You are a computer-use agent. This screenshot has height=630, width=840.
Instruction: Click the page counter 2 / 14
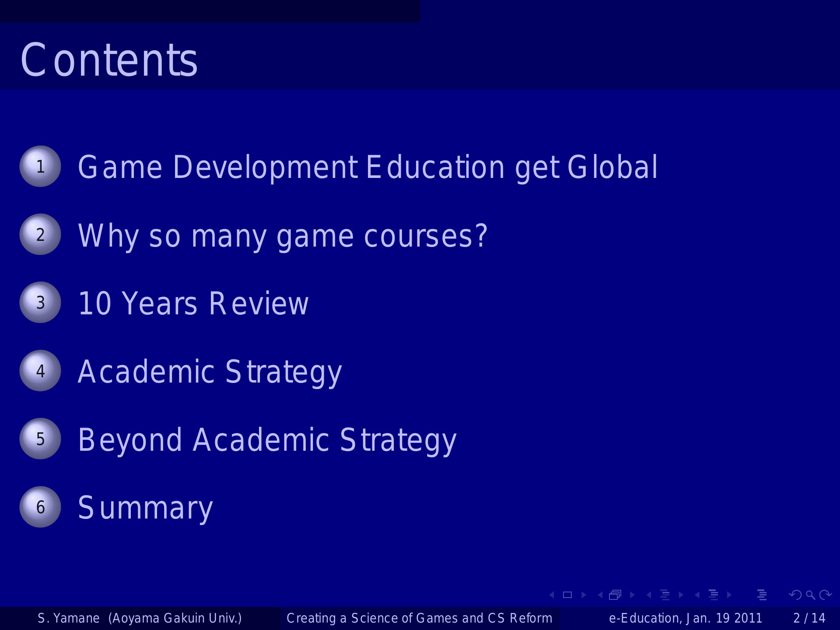click(x=809, y=618)
